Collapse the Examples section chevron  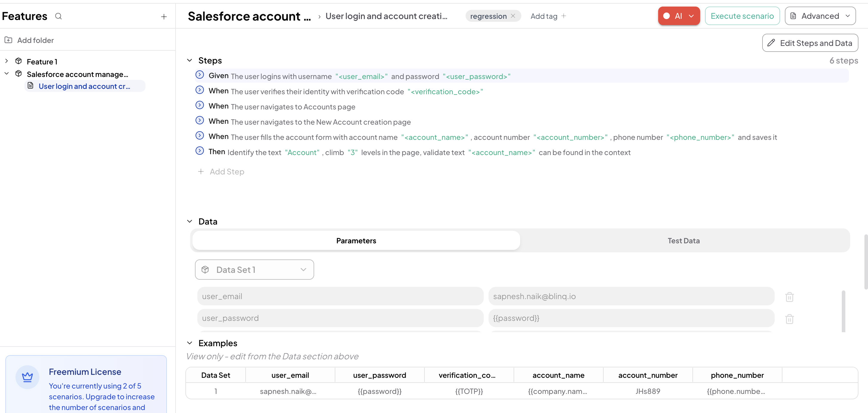coord(190,343)
